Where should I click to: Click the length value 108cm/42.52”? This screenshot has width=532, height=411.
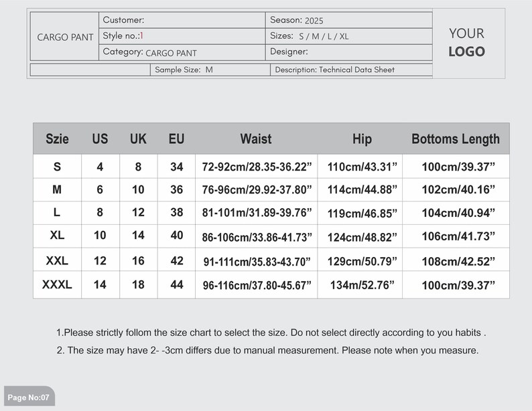[458, 261]
